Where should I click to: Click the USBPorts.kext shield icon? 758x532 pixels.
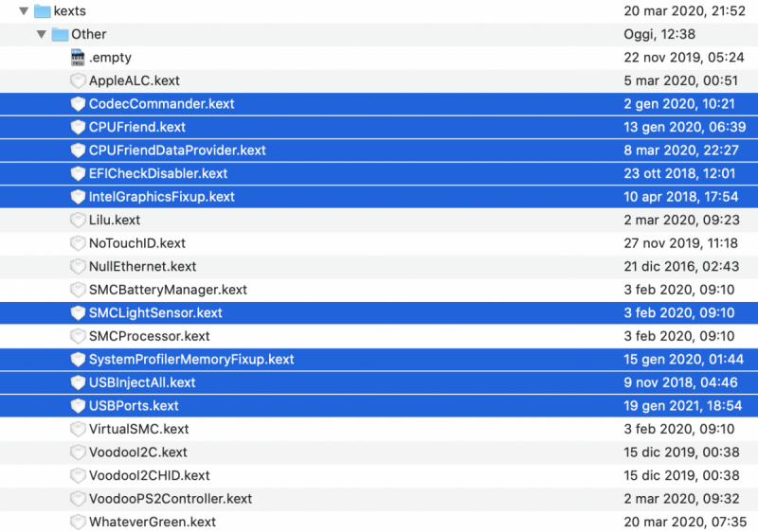pos(78,405)
